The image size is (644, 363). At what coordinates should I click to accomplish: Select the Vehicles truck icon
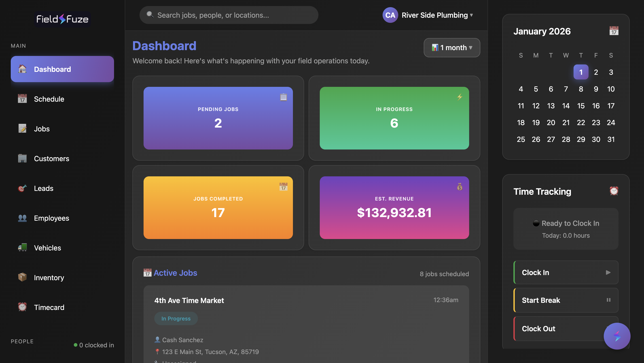23,248
